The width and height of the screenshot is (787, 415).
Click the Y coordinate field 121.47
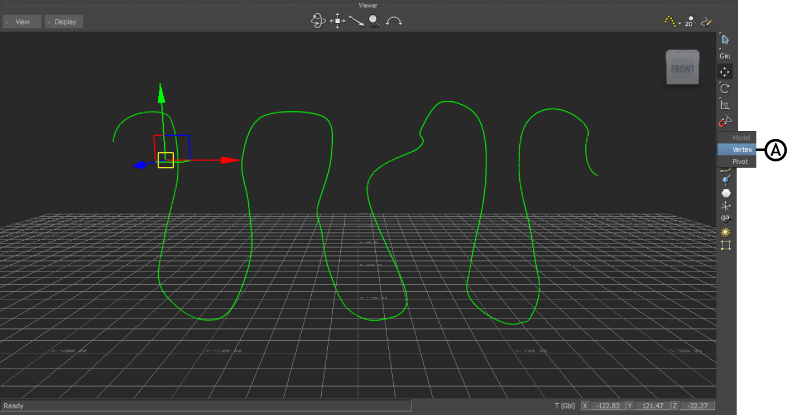click(x=652, y=405)
